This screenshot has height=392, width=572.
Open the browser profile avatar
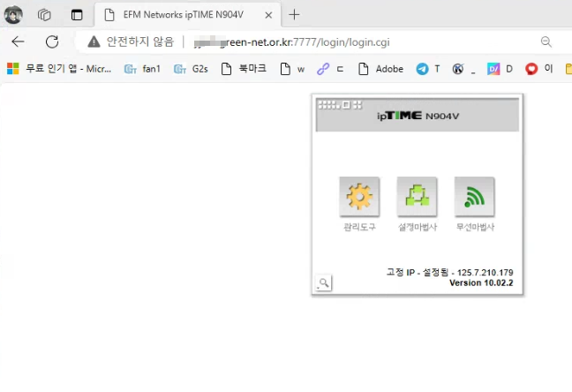pyautogui.click(x=13, y=15)
